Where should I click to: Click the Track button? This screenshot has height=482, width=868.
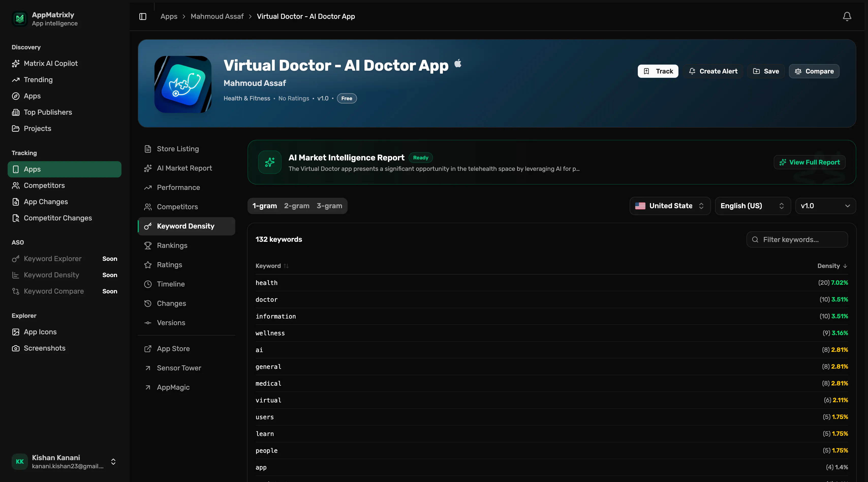click(x=658, y=71)
